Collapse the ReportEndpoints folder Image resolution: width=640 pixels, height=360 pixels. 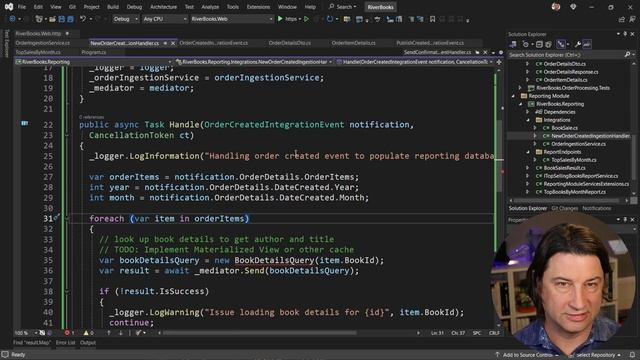(528, 152)
